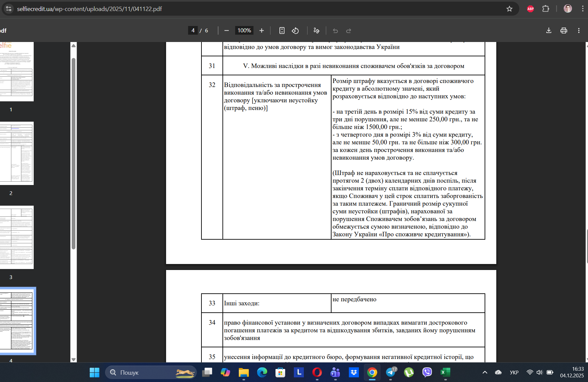Activate the PDF draw annotation tool
The width and height of the screenshot is (588, 382).
pyautogui.click(x=317, y=31)
